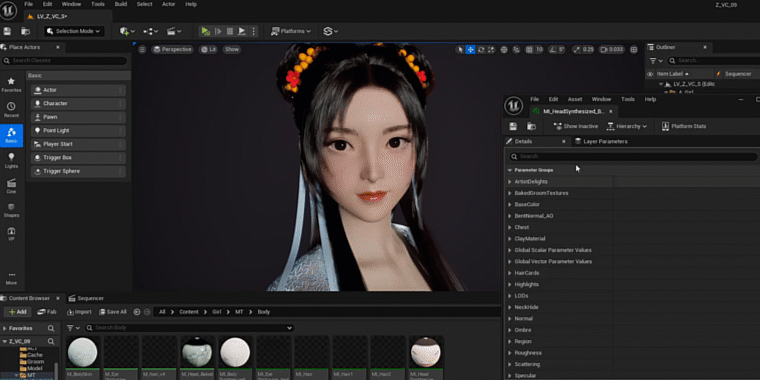Open Window menu in material instance editor
The height and width of the screenshot is (380, 760).
tap(601, 99)
